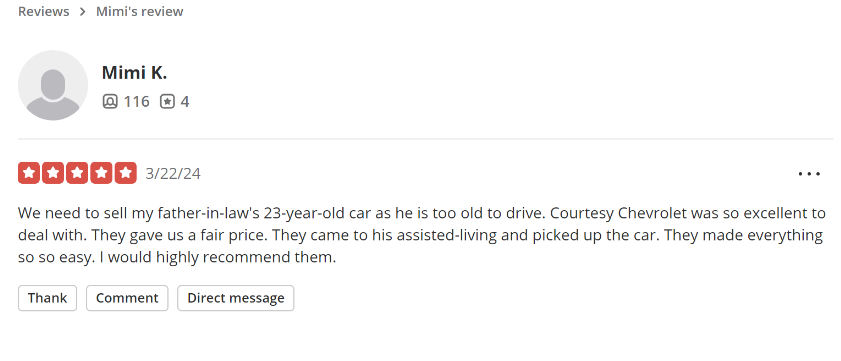
Task: Send a Direct message to reviewer
Action: pos(235,298)
